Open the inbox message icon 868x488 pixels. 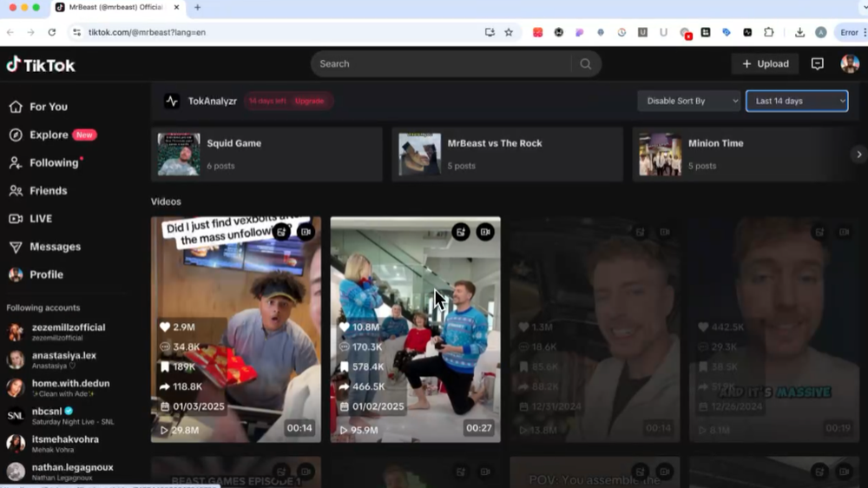click(817, 63)
